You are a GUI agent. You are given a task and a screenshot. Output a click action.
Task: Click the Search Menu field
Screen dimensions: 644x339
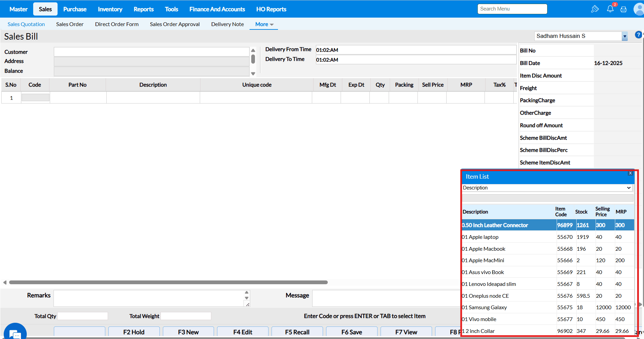click(512, 9)
